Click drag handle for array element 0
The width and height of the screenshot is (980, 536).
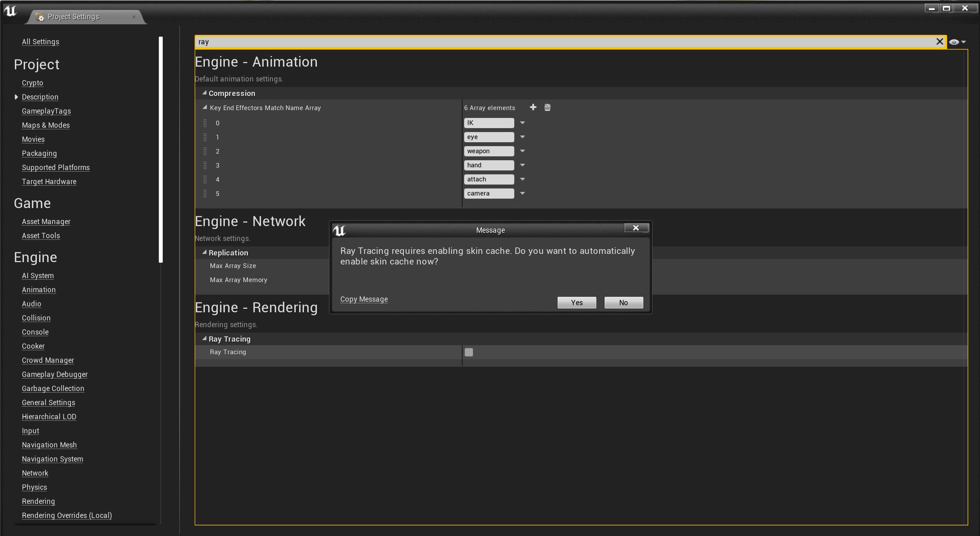point(205,123)
